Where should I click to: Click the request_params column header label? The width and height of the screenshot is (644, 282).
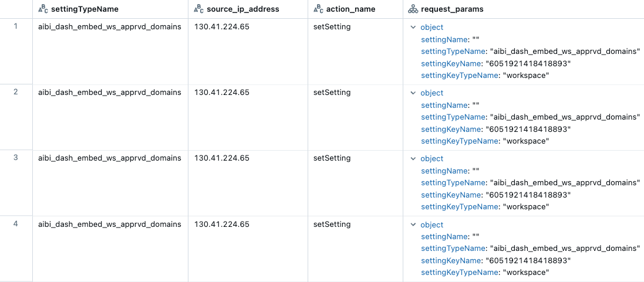coord(452,9)
